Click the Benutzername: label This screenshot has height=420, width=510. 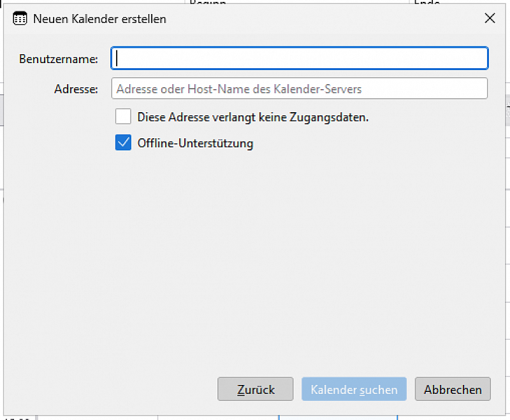coord(59,59)
